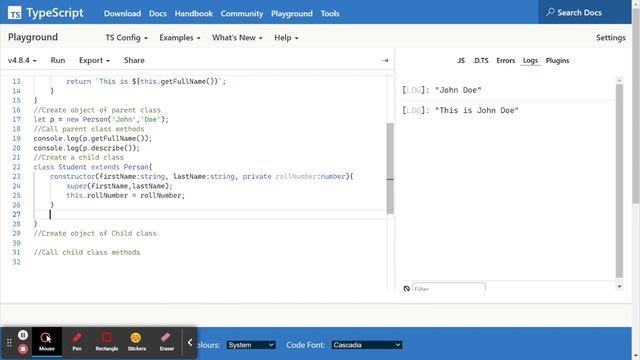
Task: Open the Errors tab
Action: coord(505,60)
